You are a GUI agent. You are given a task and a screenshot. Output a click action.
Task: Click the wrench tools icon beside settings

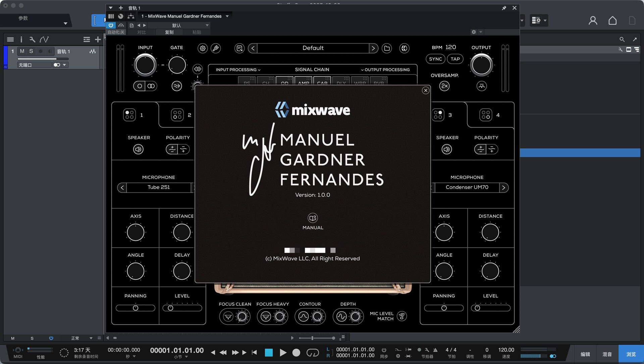(x=216, y=48)
